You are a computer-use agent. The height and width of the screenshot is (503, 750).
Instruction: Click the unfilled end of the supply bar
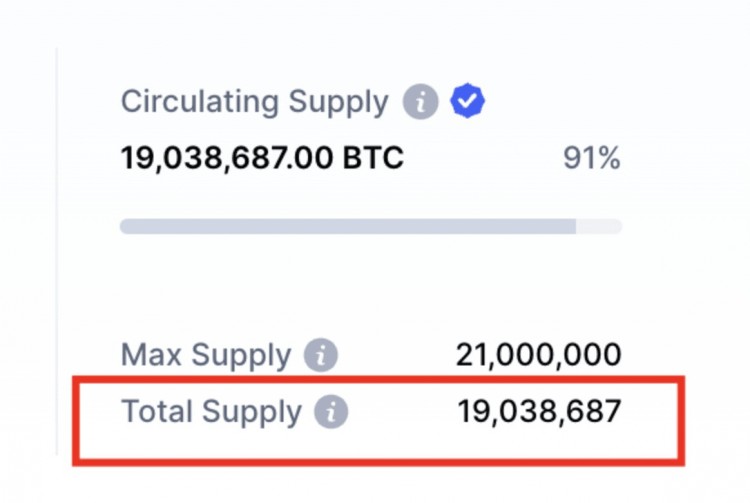click(600, 226)
